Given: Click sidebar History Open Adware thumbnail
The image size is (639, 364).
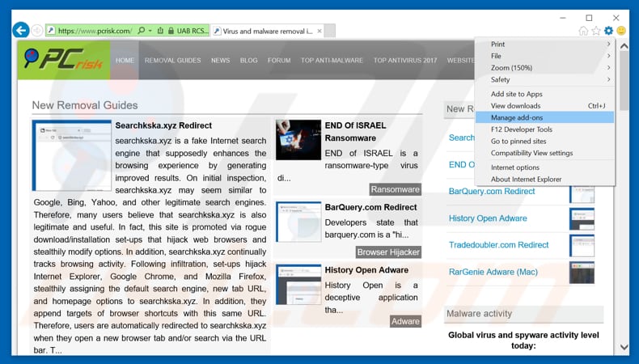Looking at the screenshot, I should tap(582, 219).
